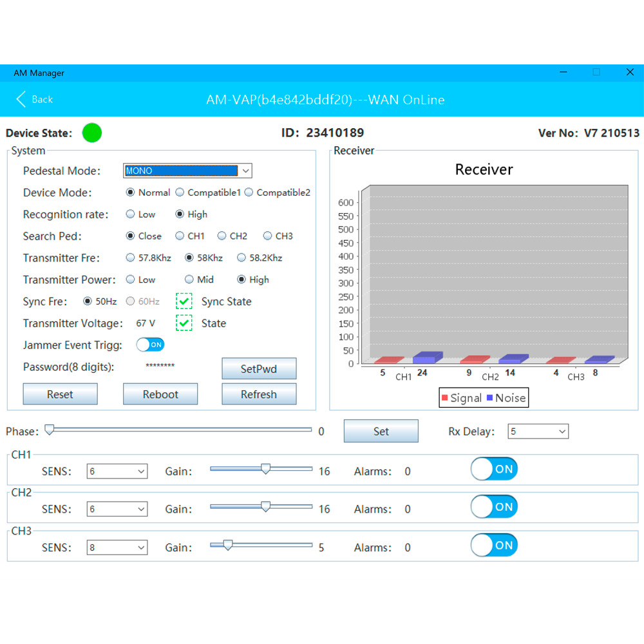The height and width of the screenshot is (644, 644).
Task: Disable the CH1 ON switch
Action: point(494,469)
